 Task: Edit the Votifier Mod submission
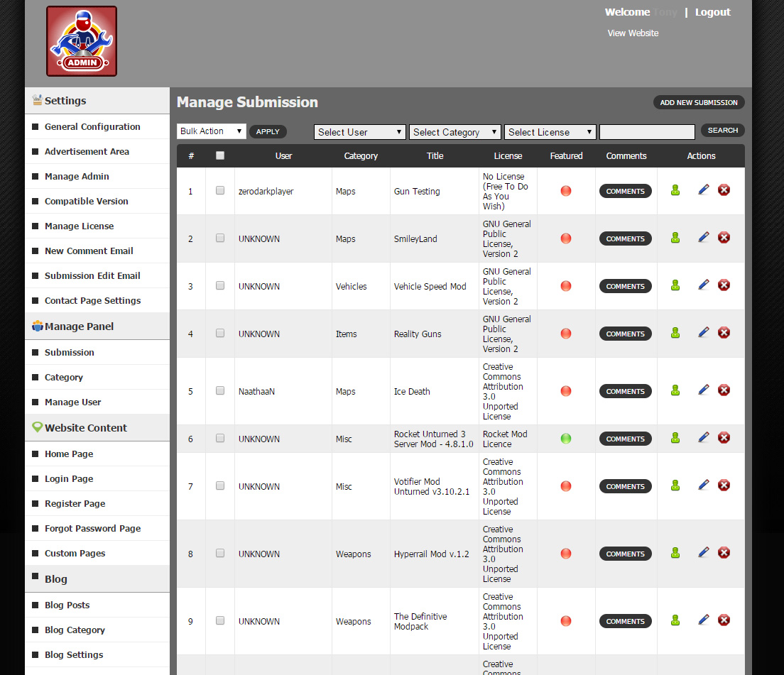(x=704, y=485)
